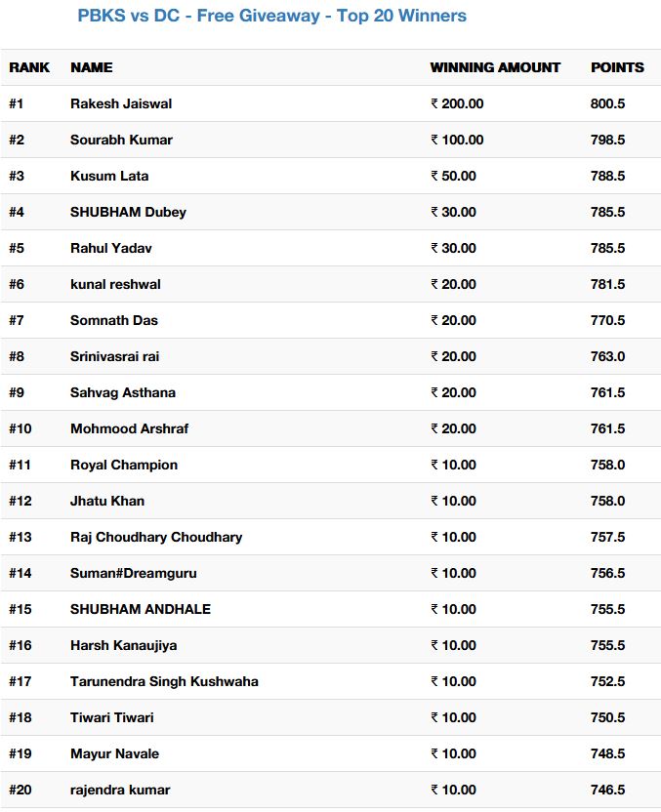Select the name Mayur Navale
This screenshot has width=661, height=812.
114,754
